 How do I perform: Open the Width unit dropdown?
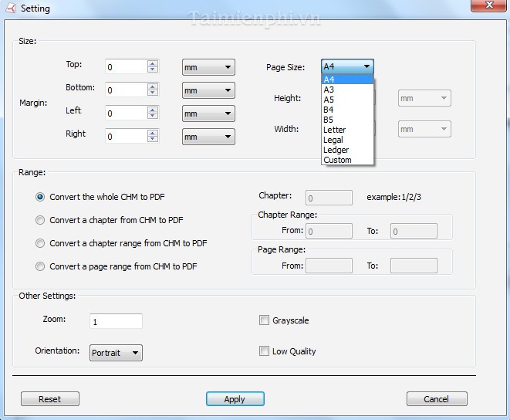click(424, 129)
